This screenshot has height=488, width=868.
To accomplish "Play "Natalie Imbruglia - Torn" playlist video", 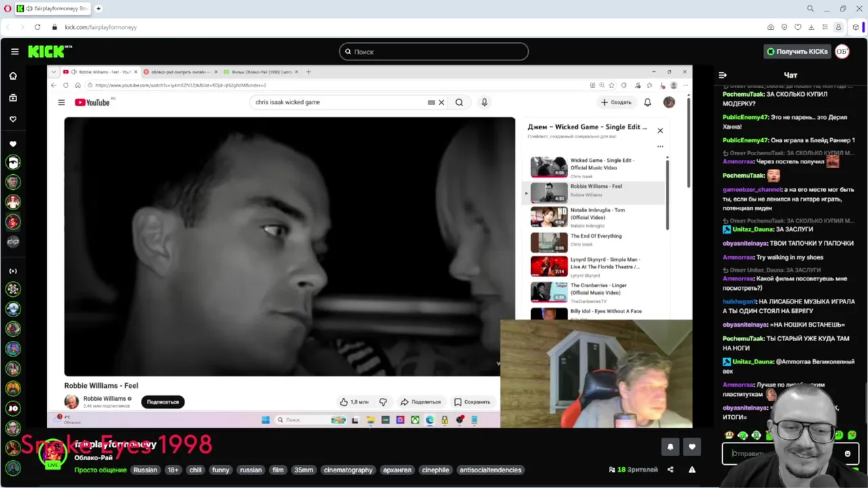I will 593,217.
